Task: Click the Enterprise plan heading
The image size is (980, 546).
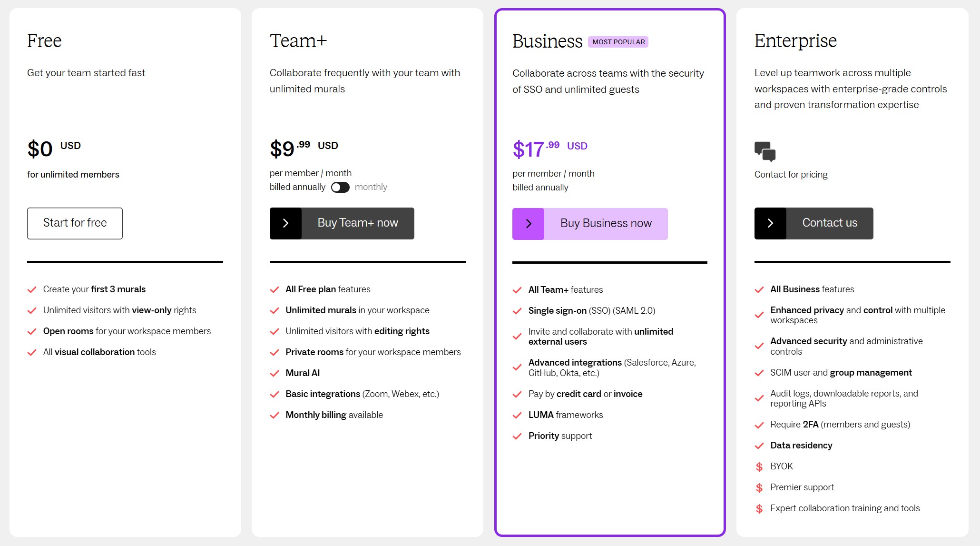Action: click(x=795, y=41)
